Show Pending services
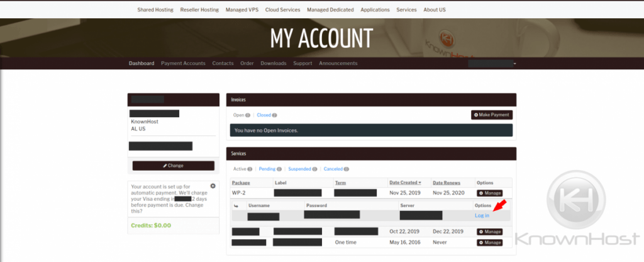644x262 pixels. coord(270,169)
